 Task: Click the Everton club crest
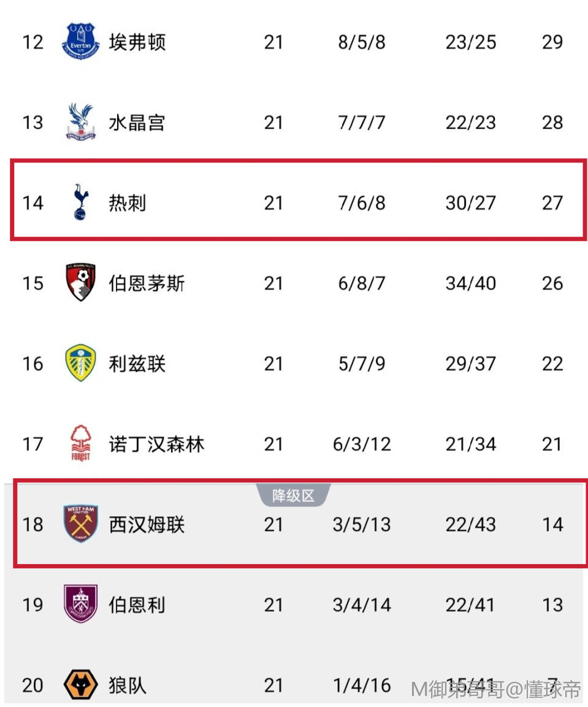[x=81, y=41]
